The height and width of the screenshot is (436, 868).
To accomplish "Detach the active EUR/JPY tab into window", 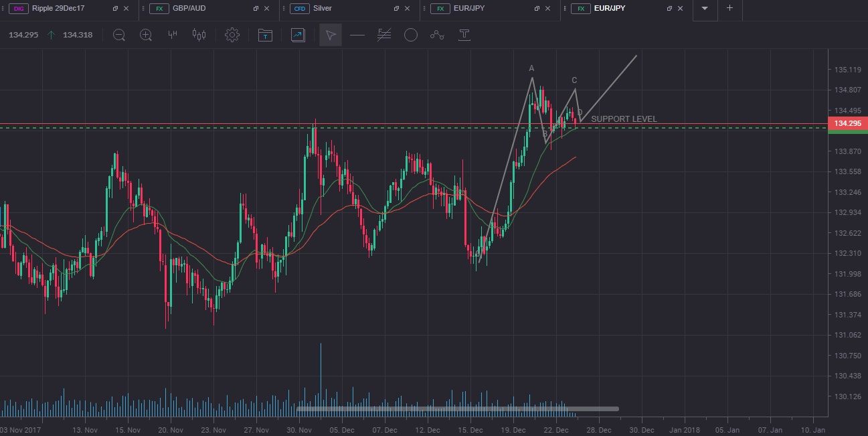I will (670, 9).
